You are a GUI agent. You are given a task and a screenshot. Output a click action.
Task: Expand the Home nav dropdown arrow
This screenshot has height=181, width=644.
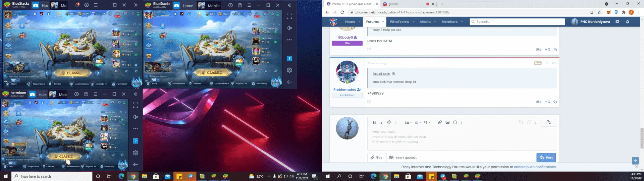pyautogui.click(x=360, y=22)
